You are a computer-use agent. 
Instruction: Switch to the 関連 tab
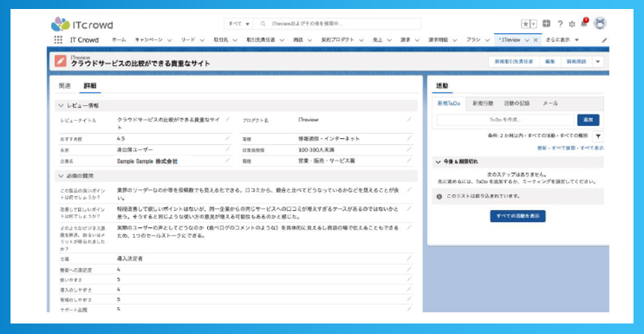click(65, 86)
